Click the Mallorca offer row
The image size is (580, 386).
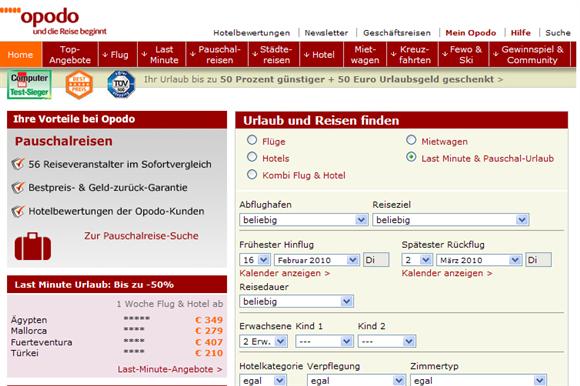point(117,331)
